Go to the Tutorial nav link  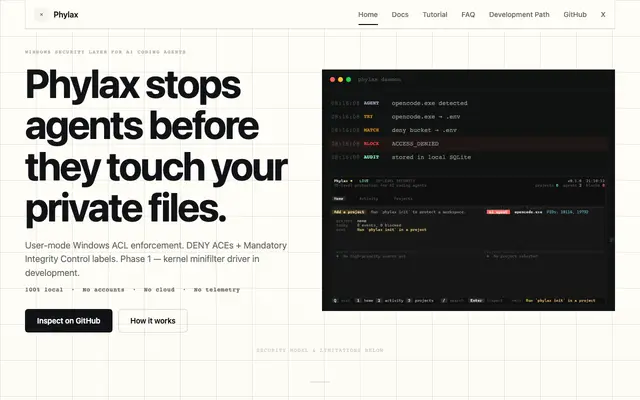pyautogui.click(x=435, y=15)
